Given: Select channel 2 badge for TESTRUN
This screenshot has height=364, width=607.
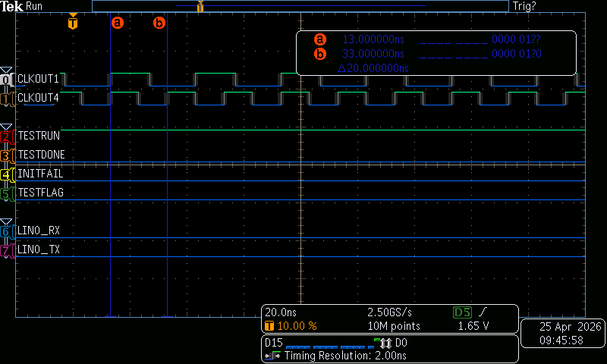Looking at the screenshot, I should click(6, 136).
